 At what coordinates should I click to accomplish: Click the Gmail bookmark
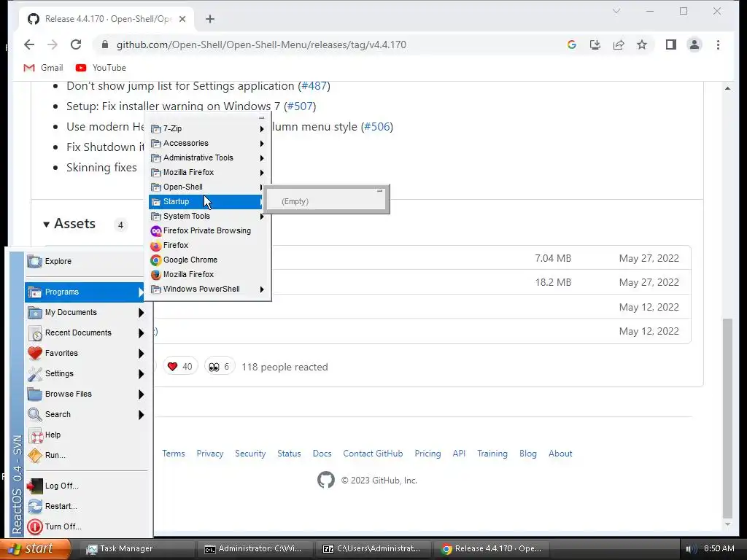click(43, 68)
